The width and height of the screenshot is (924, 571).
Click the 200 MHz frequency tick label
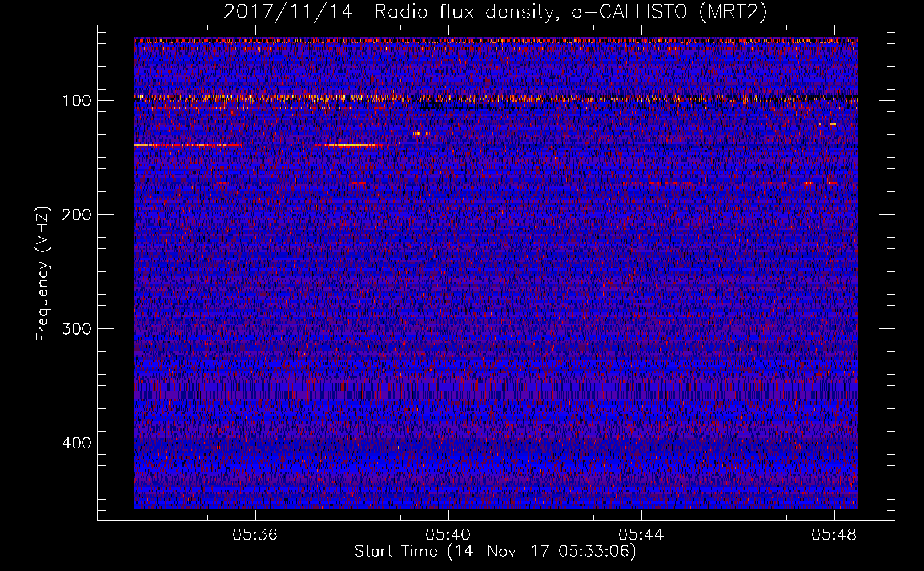[77, 215]
